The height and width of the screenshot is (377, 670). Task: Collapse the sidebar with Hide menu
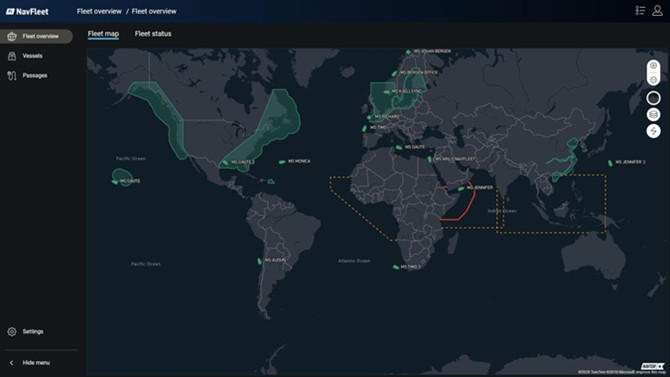[x=36, y=363]
